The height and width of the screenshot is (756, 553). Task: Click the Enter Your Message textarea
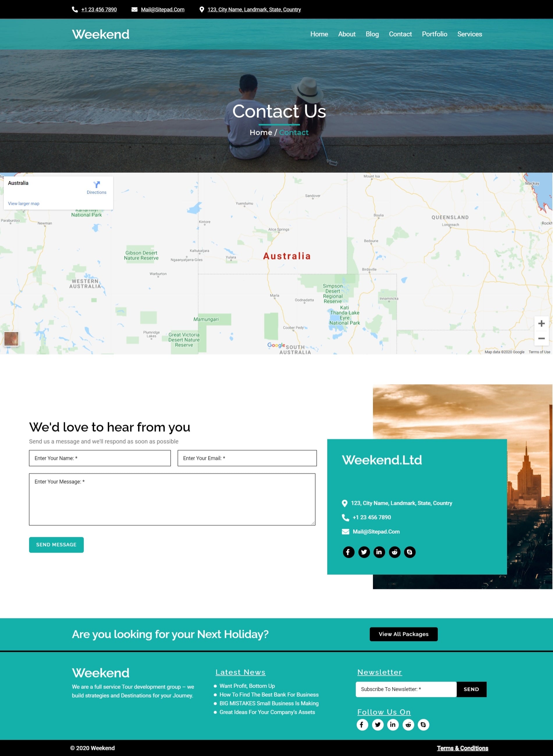[172, 499]
